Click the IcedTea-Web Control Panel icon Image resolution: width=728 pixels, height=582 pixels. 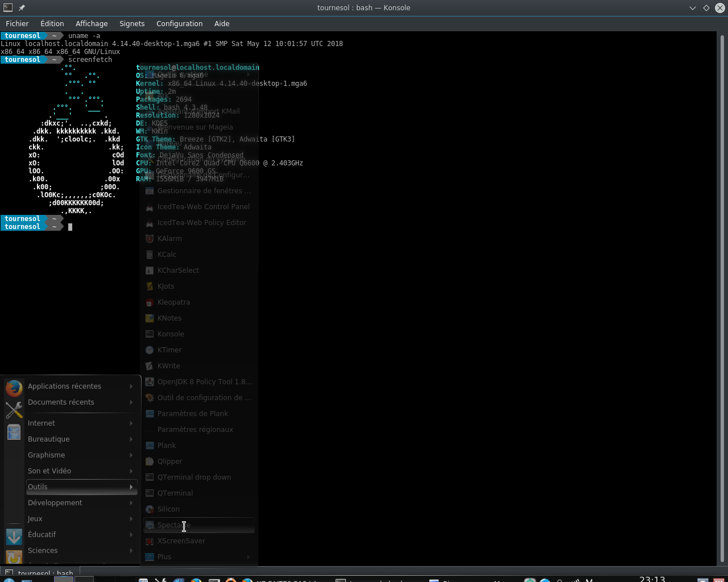150,207
